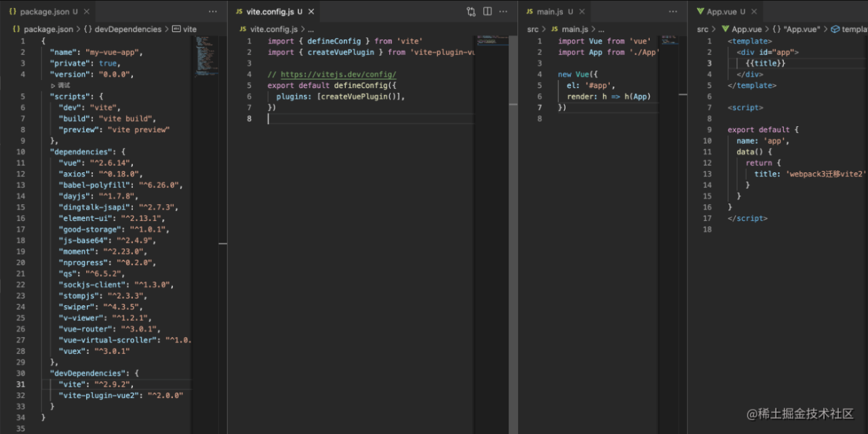The width and height of the screenshot is (868, 434).
Task: Open More Actions in main.js editor group
Action: pyautogui.click(x=673, y=12)
